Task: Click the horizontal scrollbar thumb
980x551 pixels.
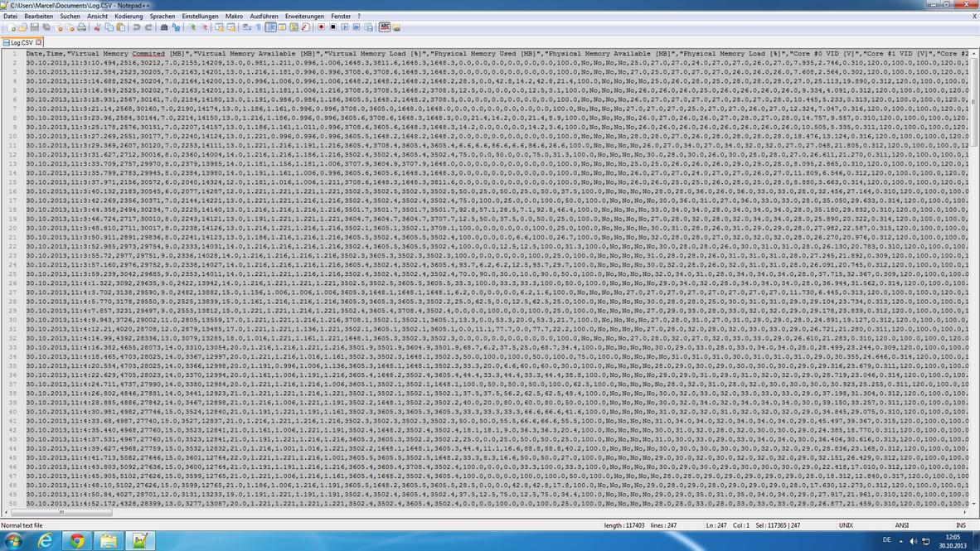Action: pyautogui.click(x=62, y=512)
